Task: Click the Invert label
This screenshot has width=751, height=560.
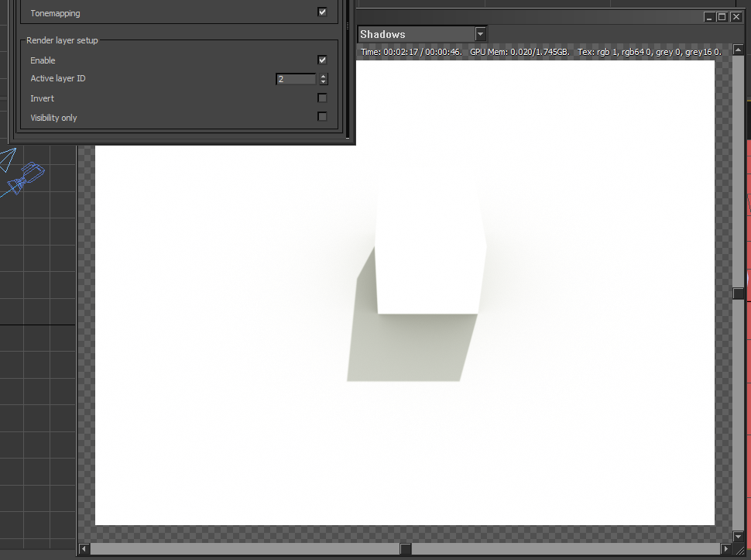Action: click(42, 98)
